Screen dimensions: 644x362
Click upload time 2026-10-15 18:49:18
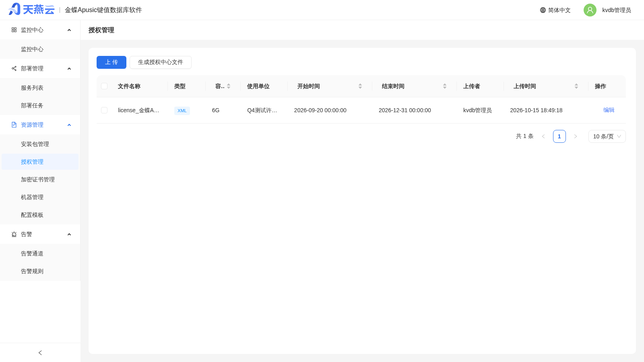pyautogui.click(x=536, y=110)
